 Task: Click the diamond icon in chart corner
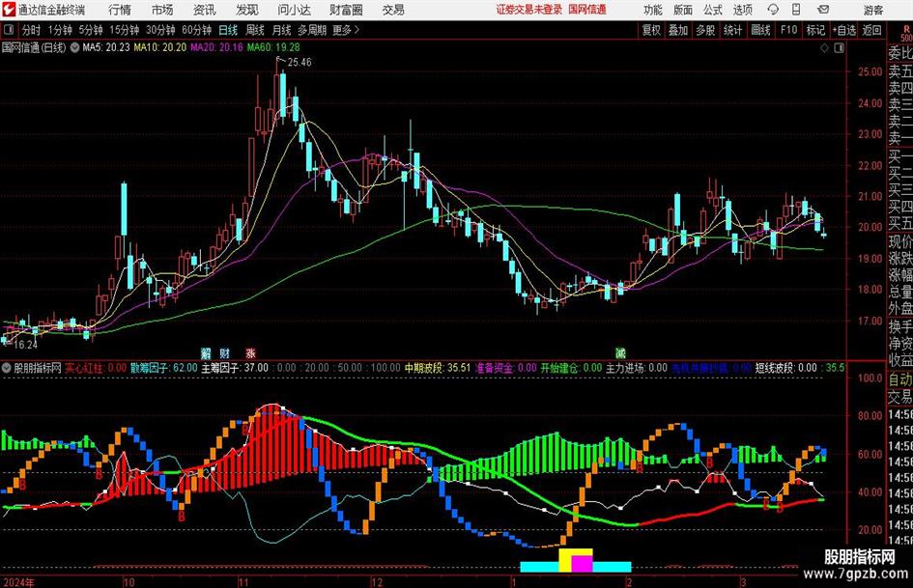(824, 48)
